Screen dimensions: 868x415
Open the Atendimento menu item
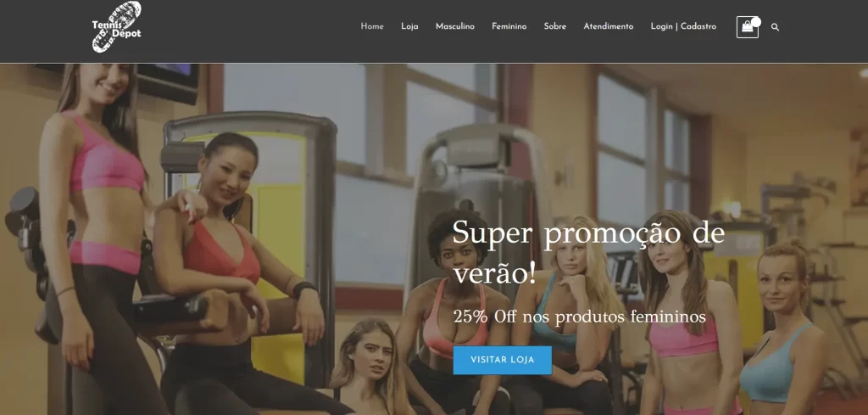609,26
